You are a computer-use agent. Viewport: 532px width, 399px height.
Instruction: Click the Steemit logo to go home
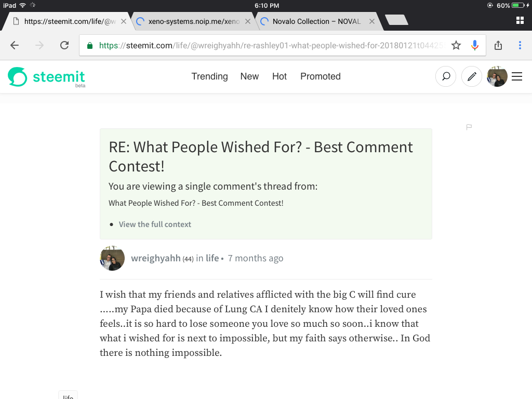click(46, 76)
